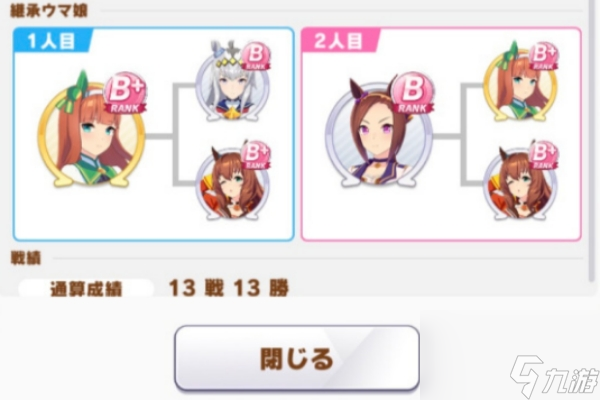Click the vertical scrollbar on right edge

pyautogui.click(x=592, y=142)
